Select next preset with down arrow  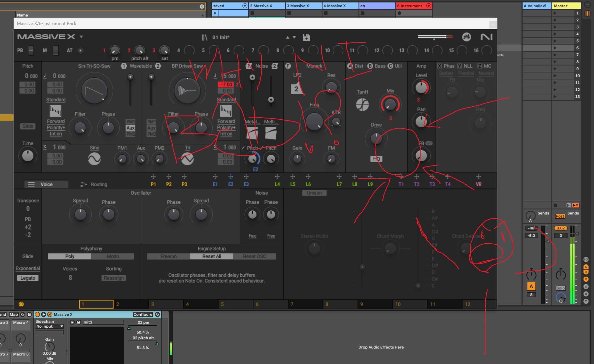tap(294, 37)
